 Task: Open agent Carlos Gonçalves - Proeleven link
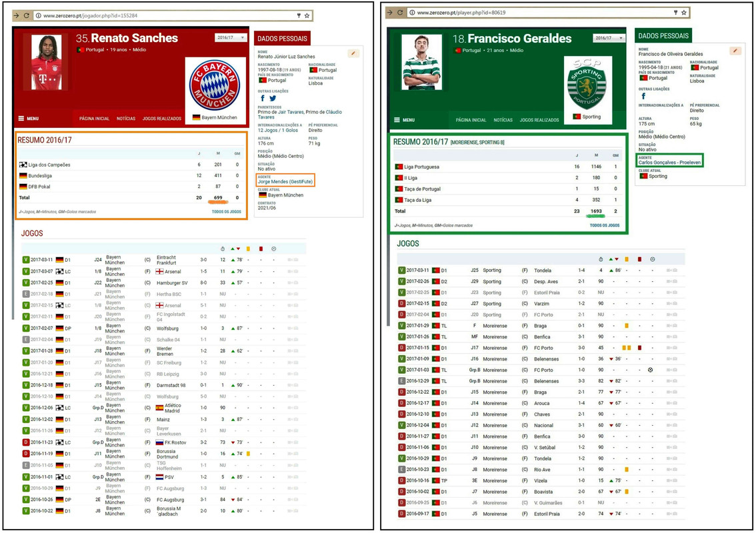[x=670, y=163]
